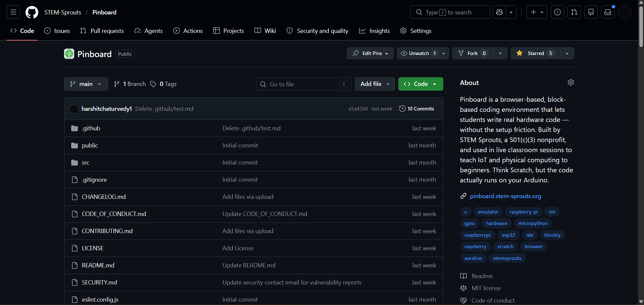Open eslint.config.js file

(100, 300)
